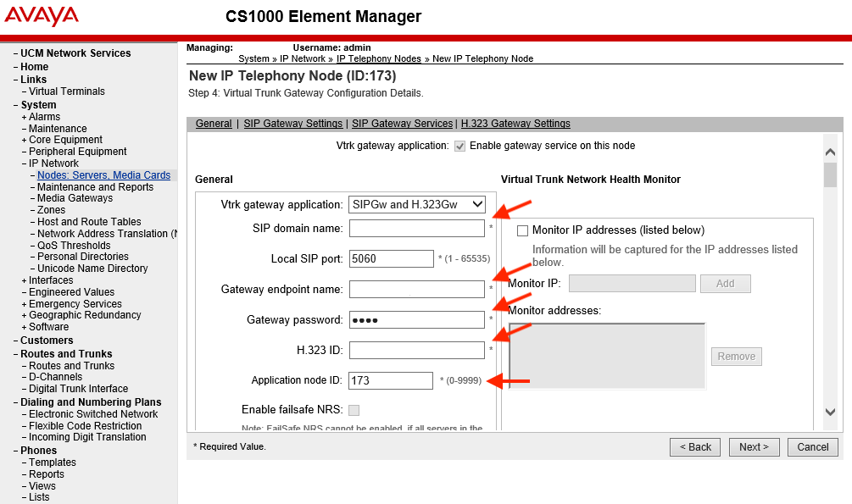852x504 pixels.
Task: Open Media Gateways page
Action: 75,198
